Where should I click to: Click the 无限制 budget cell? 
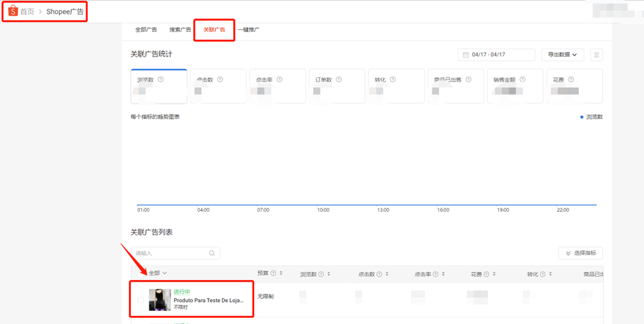point(266,296)
